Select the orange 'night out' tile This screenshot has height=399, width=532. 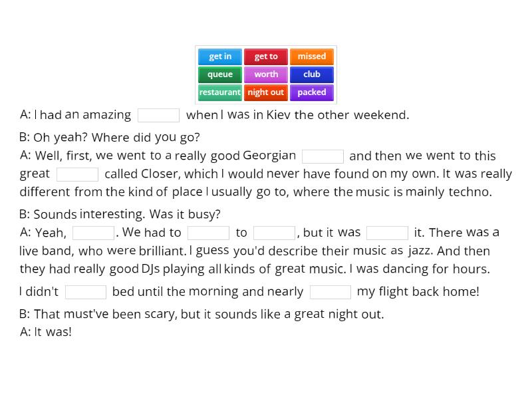pyautogui.click(x=266, y=92)
